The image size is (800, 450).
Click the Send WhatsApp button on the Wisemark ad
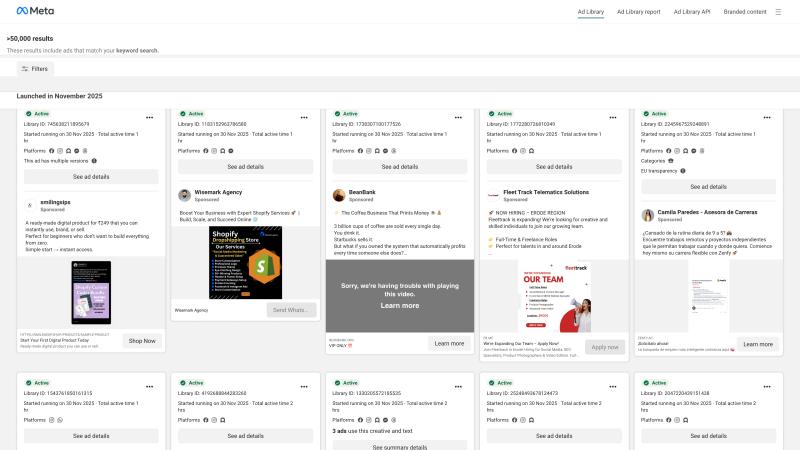pyautogui.click(x=291, y=310)
